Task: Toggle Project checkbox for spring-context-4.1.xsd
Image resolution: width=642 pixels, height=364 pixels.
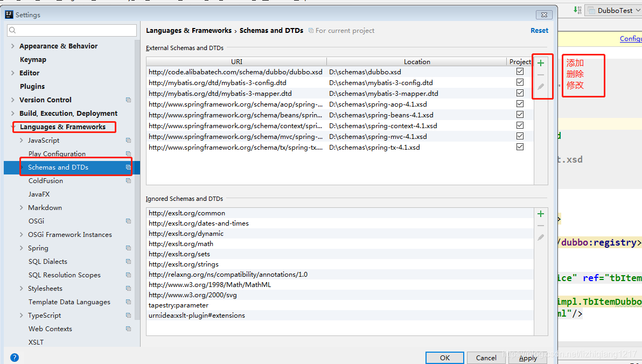Action: coord(520,125)
